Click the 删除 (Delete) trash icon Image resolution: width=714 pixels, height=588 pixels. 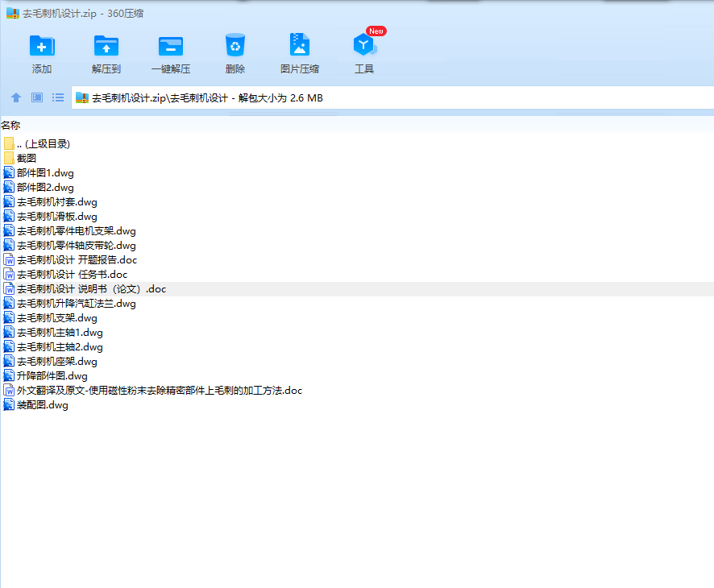pos(235,46)
